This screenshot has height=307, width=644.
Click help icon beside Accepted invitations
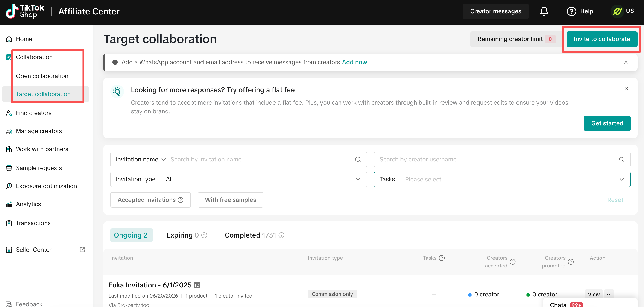point(181,200)
